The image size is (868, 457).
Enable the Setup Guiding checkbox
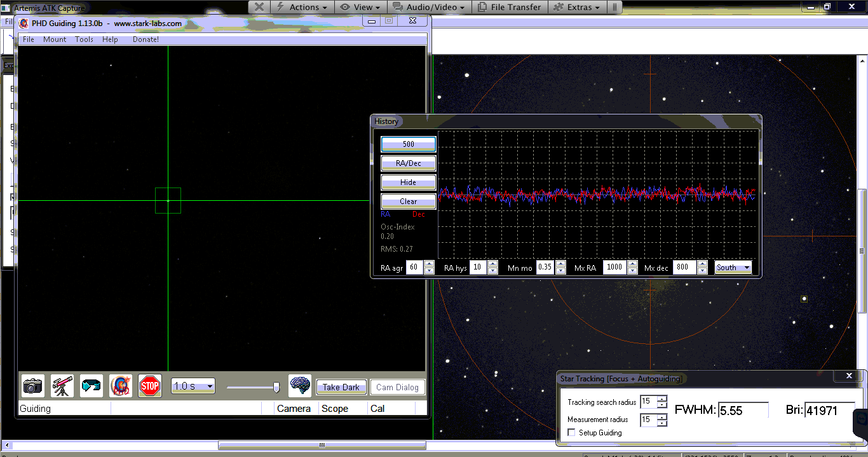coord(571,433)
